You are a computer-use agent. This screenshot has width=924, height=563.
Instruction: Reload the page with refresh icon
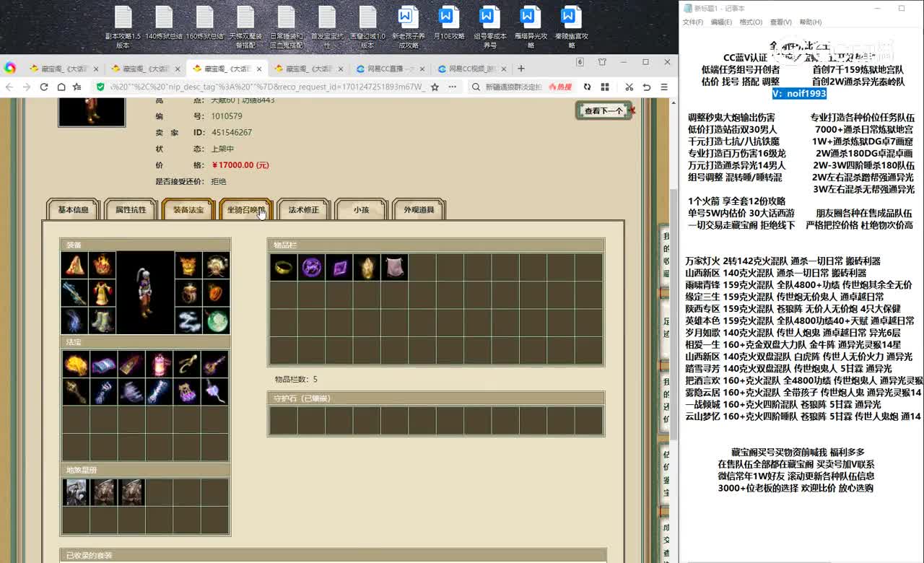pyautogui.click(x=44, y=87)
